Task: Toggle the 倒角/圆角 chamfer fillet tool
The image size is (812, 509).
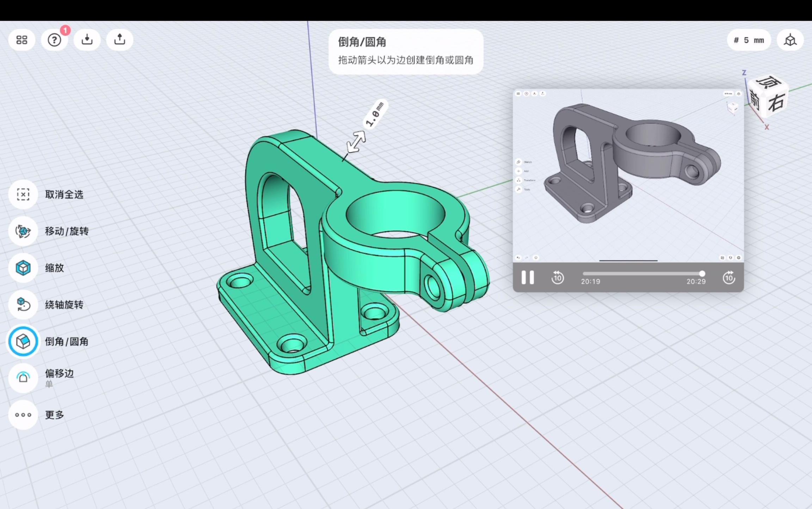Action: click(23, 341)
